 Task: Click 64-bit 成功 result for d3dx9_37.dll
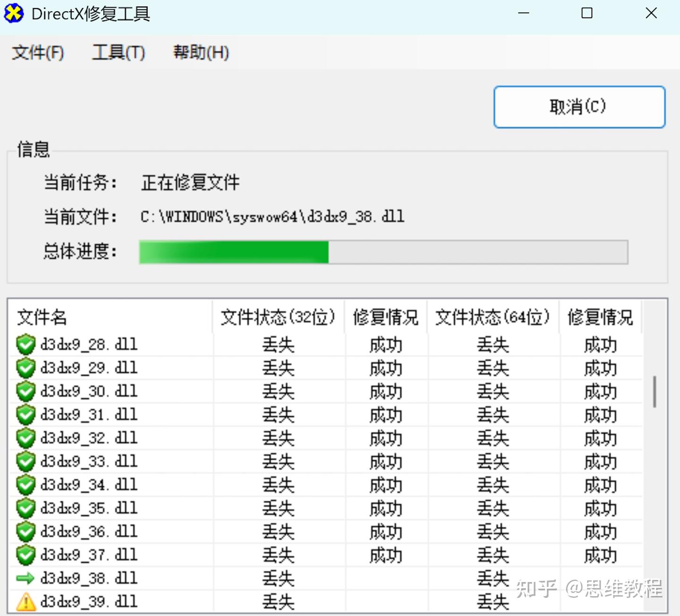[x=600, y=556]
